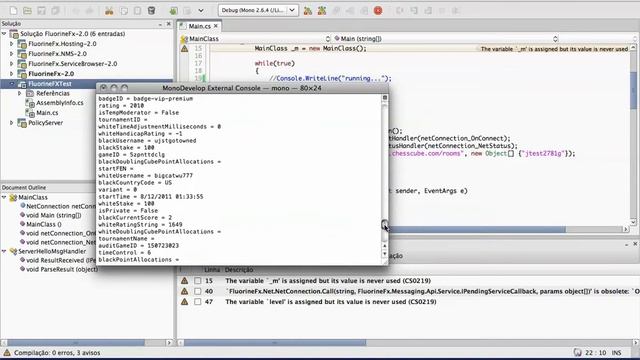Click the PolicyServer project icon

[22, 123]
